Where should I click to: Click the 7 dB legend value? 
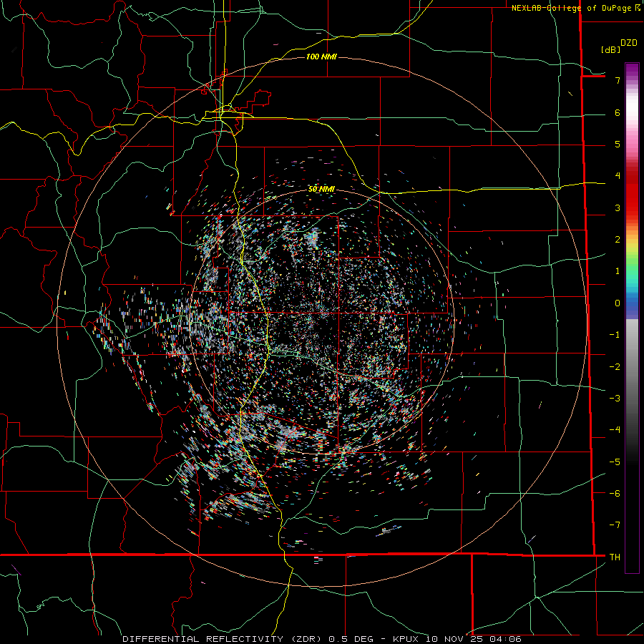pos(618,80)
